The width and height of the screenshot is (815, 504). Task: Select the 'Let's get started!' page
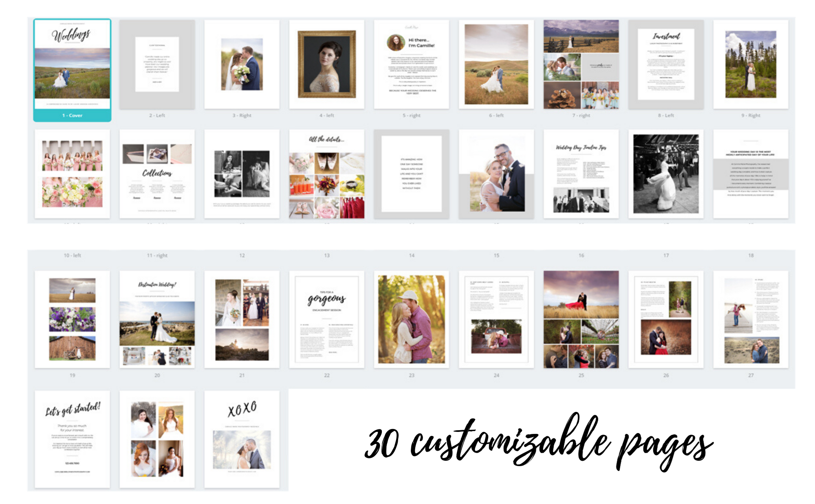tap(72, 439)
